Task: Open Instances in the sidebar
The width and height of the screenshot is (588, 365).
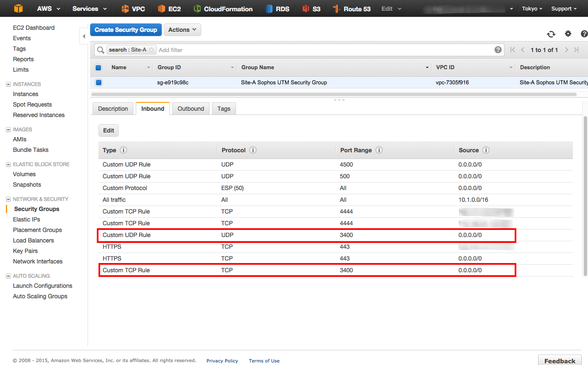Action: pos(26,94)
